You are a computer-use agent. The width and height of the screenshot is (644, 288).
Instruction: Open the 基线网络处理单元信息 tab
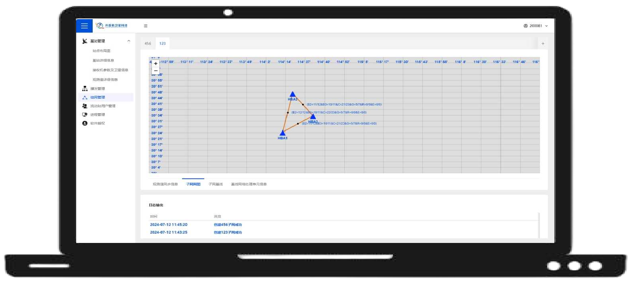tap(249, 184)
